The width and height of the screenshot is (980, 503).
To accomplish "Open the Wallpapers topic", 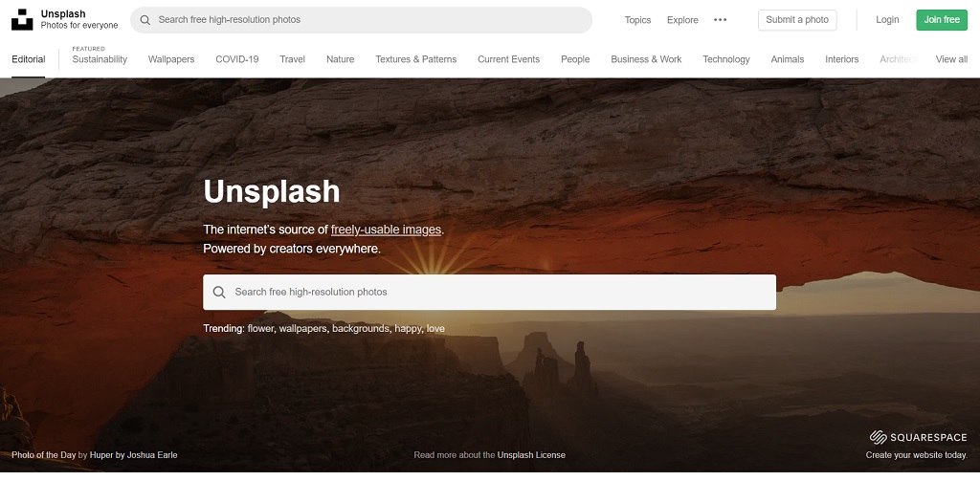I will pyautogui.click(x=171, y=59).
